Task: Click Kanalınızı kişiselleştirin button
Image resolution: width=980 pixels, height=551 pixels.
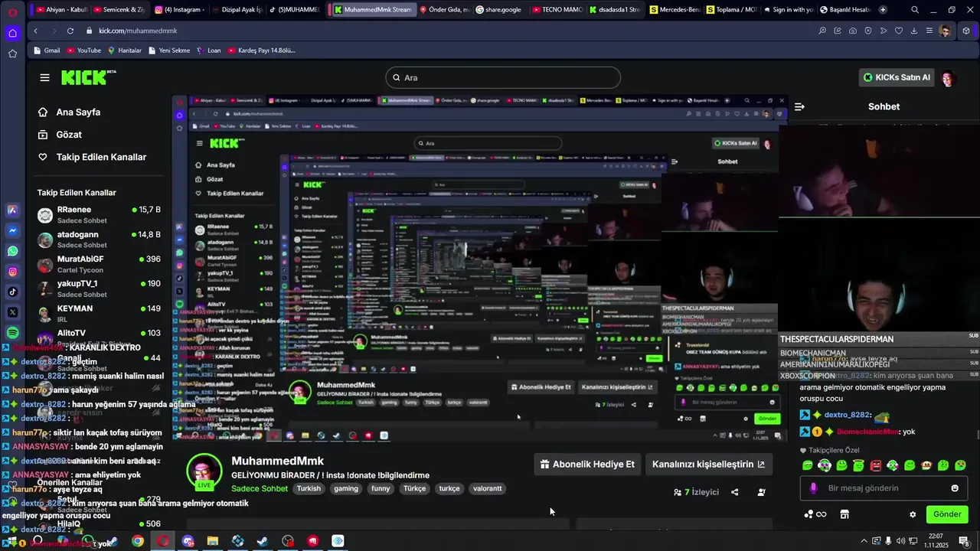Action: [x=708, y=464]
